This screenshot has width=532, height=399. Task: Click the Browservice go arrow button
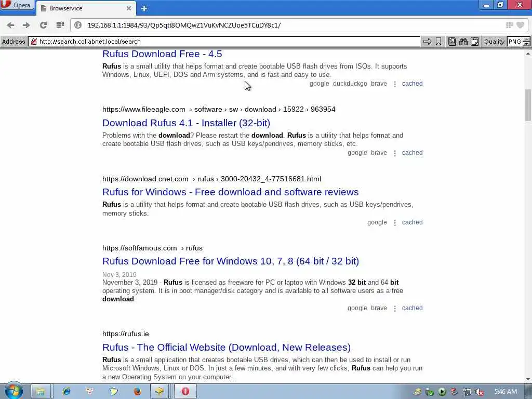pyautogui.click(x=427, y=42)
